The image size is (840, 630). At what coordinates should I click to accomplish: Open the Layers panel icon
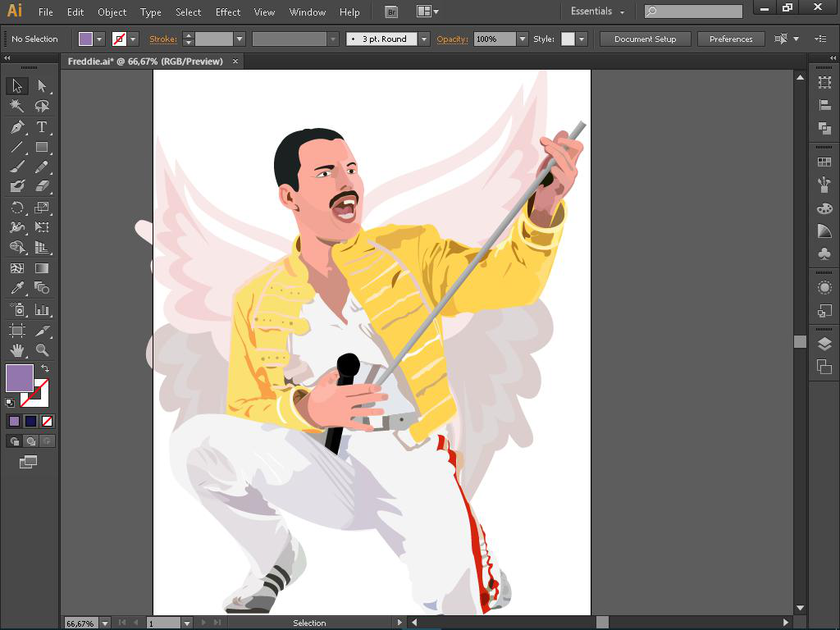point(824,345)
